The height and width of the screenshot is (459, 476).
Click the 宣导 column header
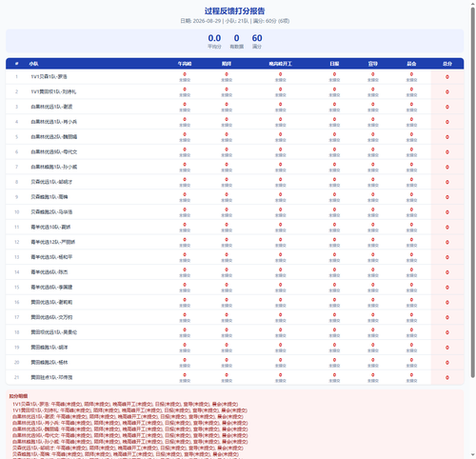(x=373, y=64)
